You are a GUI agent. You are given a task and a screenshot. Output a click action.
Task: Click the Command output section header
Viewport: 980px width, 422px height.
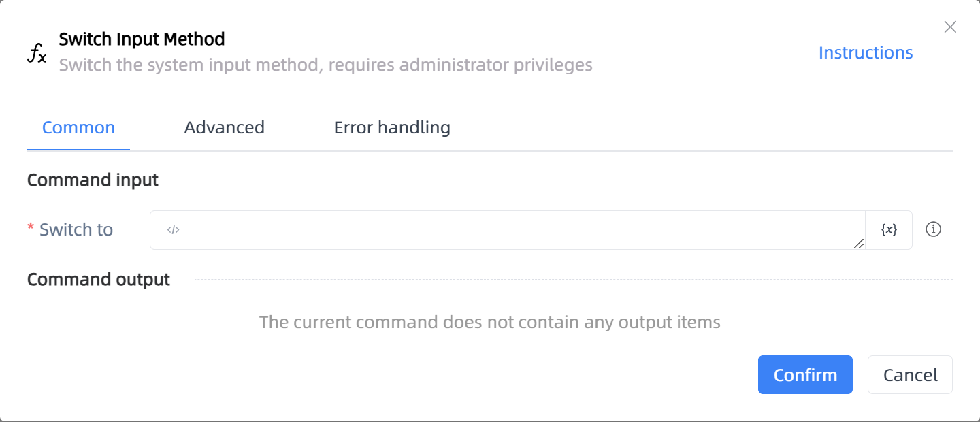coord(99,280)
